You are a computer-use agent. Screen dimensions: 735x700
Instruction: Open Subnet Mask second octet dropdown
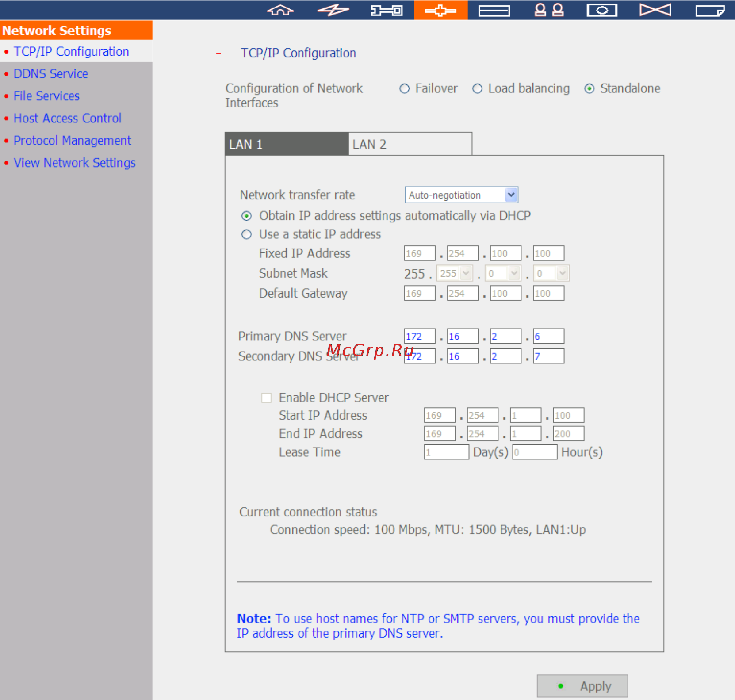pos(455,273)
